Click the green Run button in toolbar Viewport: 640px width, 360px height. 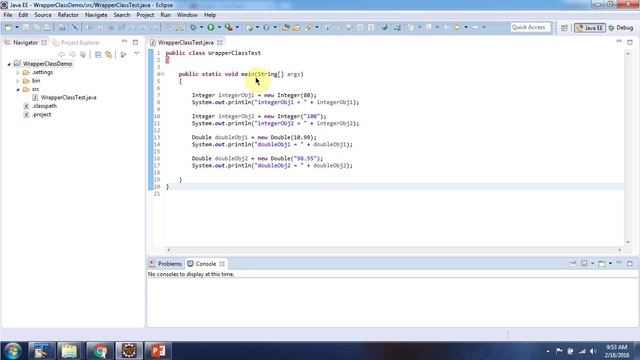click(211, 27)
